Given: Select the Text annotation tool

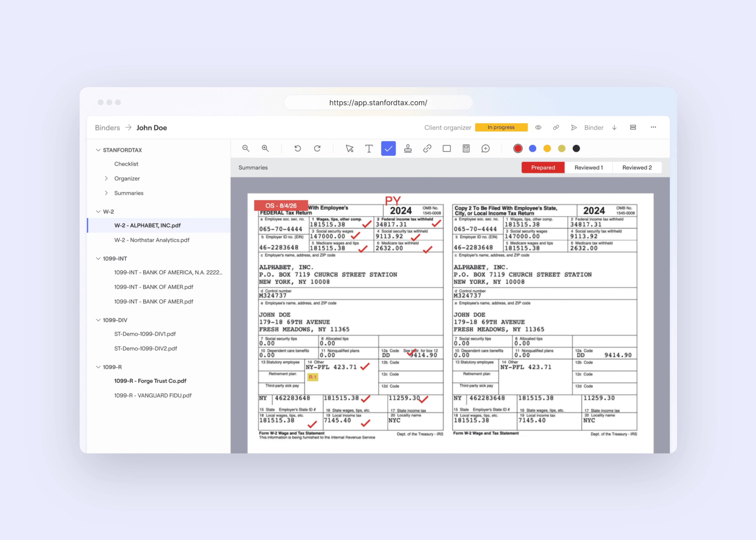Looking at the screenshot, I should click(369, 148).
